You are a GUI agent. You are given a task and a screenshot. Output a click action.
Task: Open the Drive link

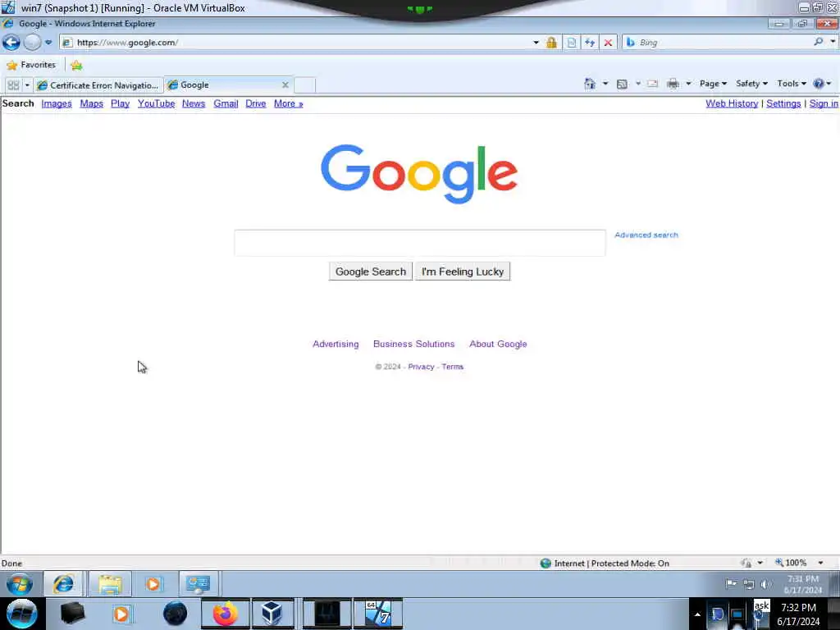click(x=256, y=103)
